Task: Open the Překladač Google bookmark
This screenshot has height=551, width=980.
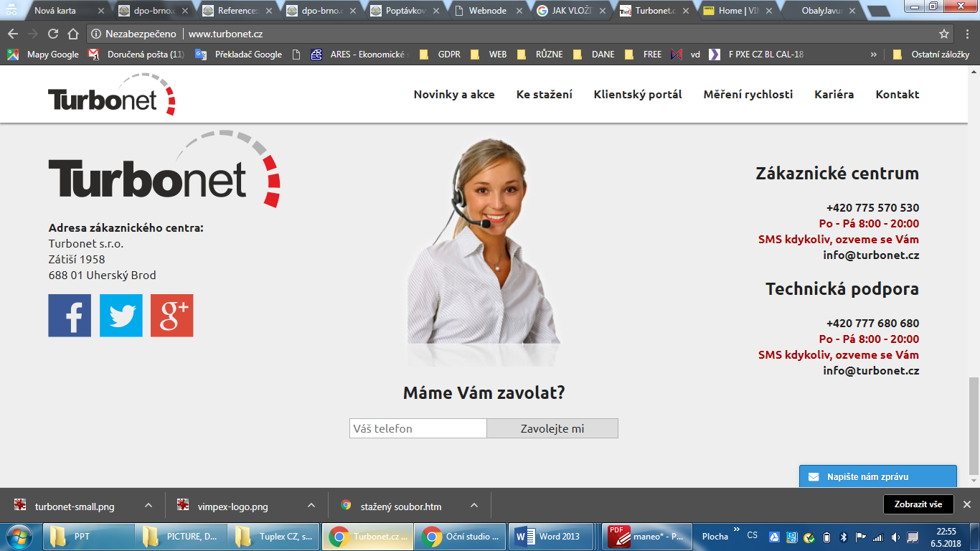Action: click(x=239, y=55)
